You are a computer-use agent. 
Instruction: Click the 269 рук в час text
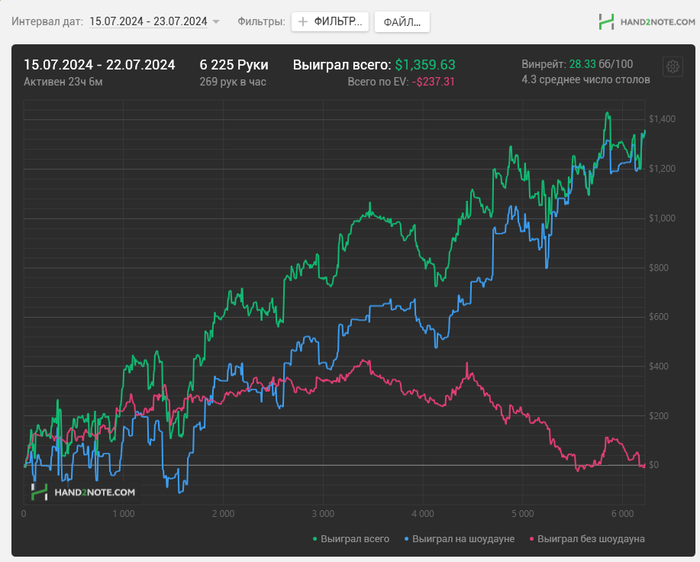point(233,82)
